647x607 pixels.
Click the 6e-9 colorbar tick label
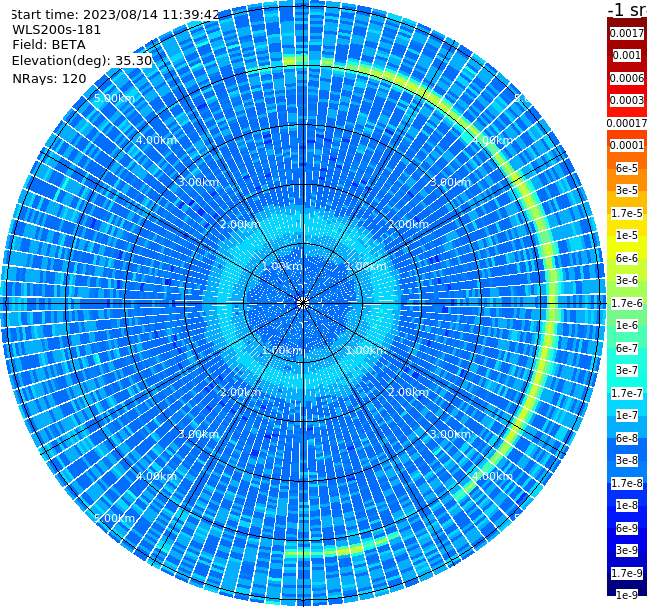627,528
